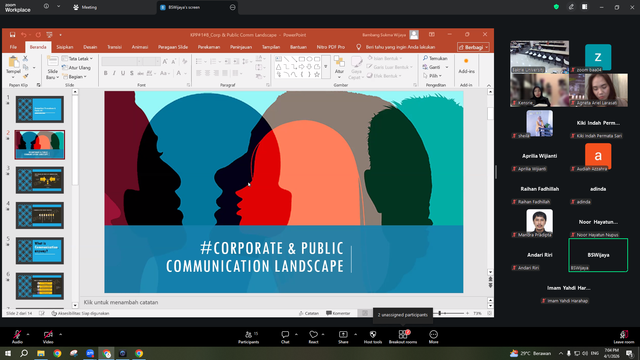Switch to the Transisi ribbon tab
Screen dimensions: 640x360
114,47
